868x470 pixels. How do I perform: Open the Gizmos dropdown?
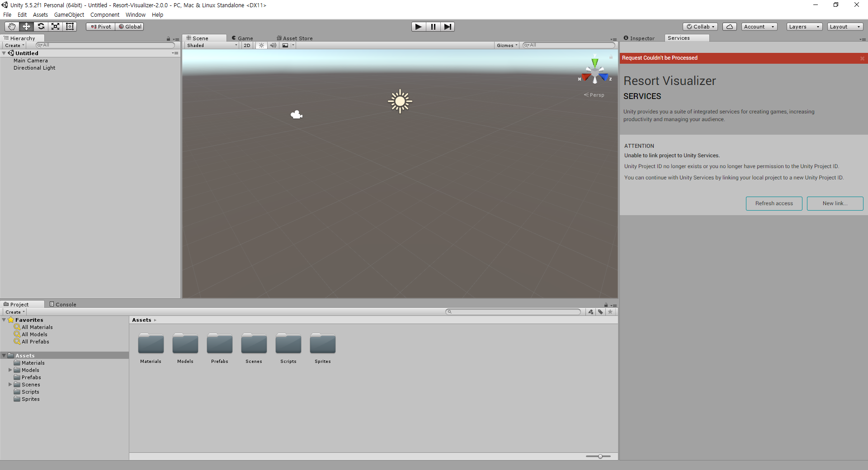point(507,45)
